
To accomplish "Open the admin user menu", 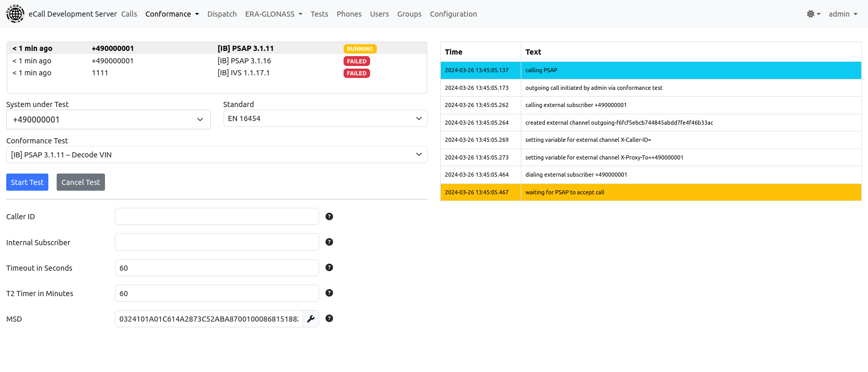I will pos(843,14).
